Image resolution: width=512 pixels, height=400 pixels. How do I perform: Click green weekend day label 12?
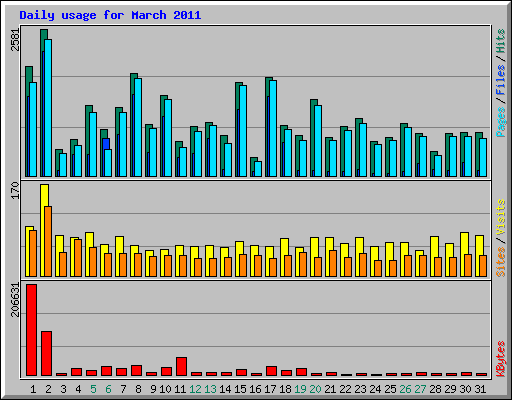click(195, 389)
